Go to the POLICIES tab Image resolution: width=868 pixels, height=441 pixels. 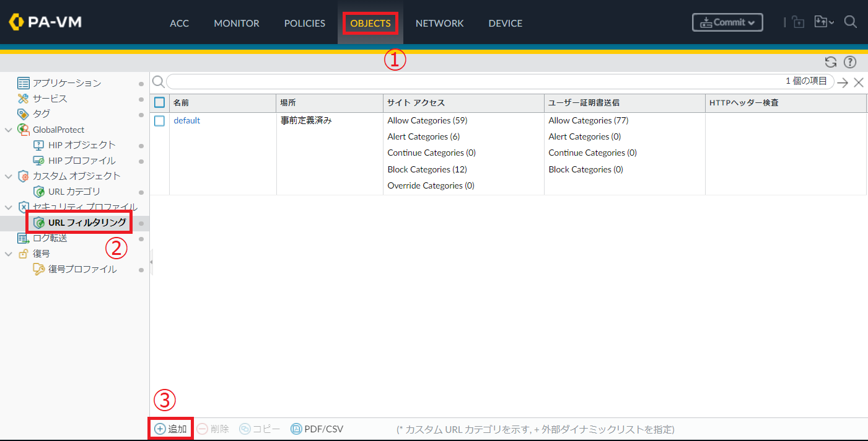[304, 23]
